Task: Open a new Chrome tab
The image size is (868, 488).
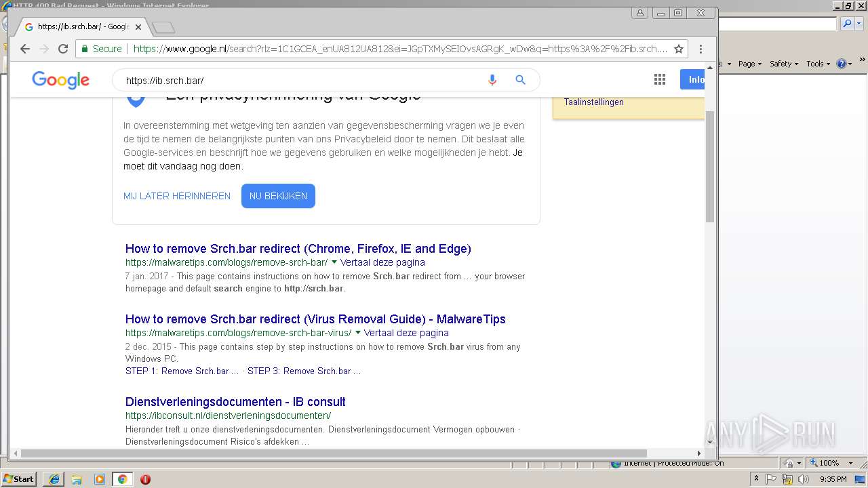Action: pos(163,27)
